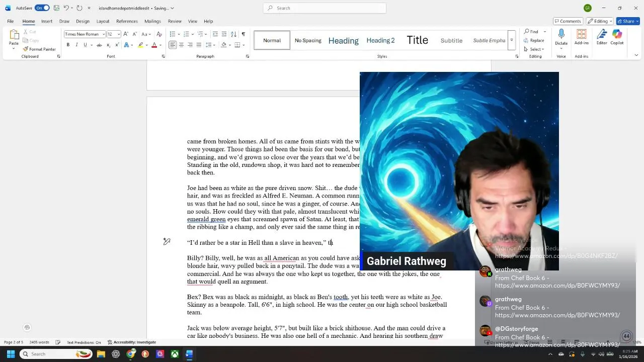
Task: Switch to the References tab
Action: pos(127,21)
